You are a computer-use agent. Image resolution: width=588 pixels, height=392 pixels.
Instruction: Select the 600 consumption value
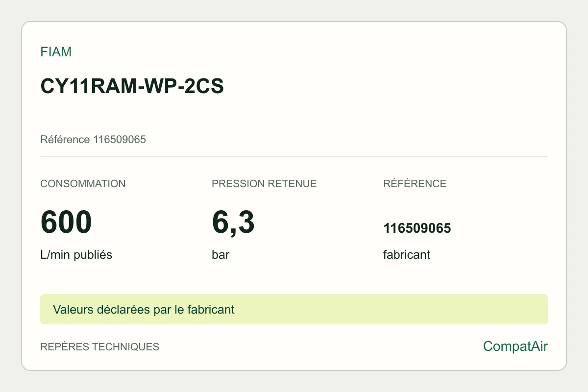[66, 221]
